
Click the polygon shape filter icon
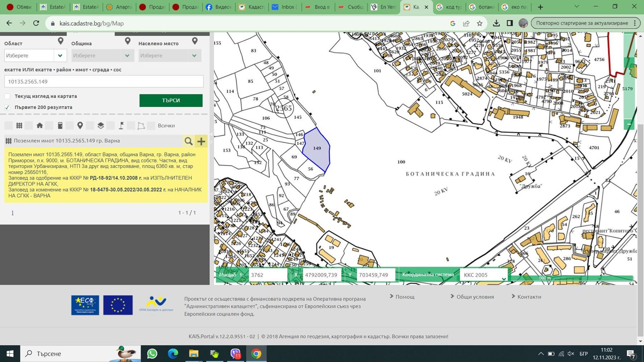pos(141,126)
